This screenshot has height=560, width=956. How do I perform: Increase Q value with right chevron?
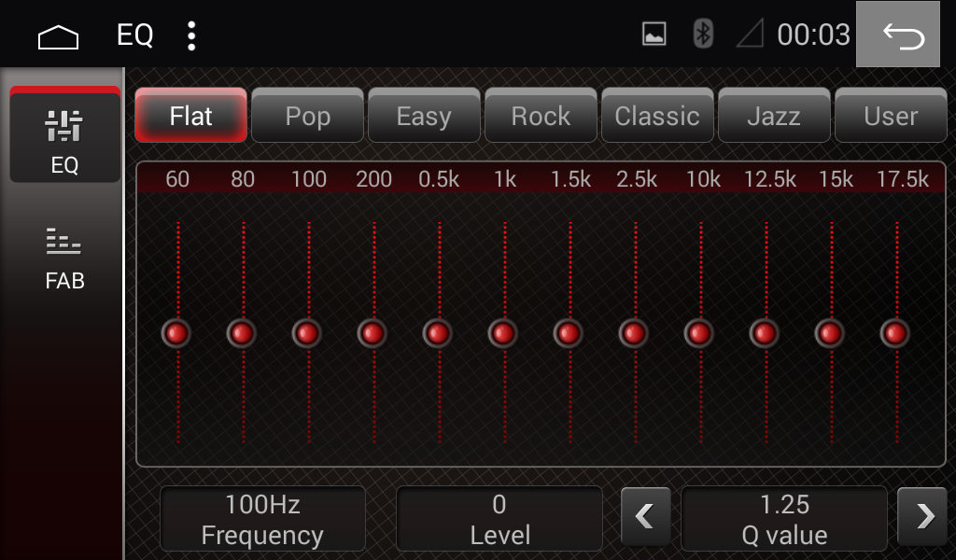922,517
